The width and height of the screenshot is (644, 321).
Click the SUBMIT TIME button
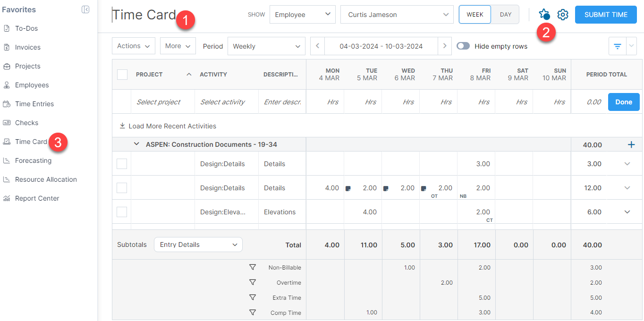point(605,14)
